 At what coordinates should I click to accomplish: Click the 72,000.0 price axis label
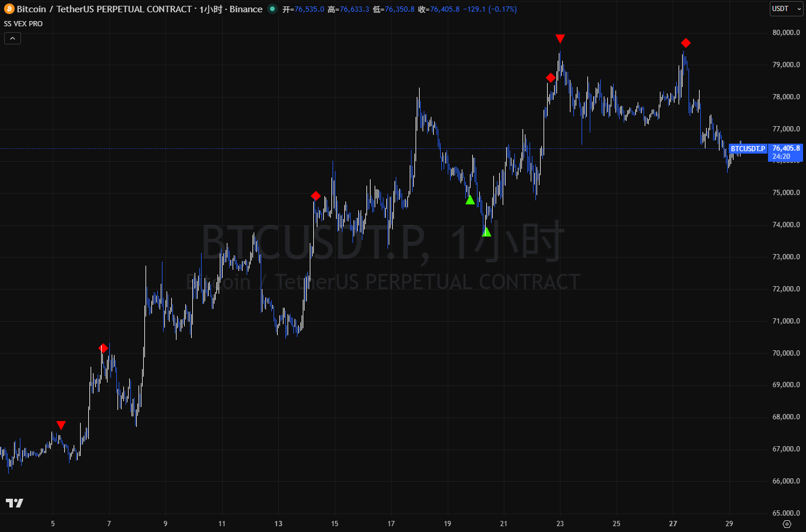(786, 289)
